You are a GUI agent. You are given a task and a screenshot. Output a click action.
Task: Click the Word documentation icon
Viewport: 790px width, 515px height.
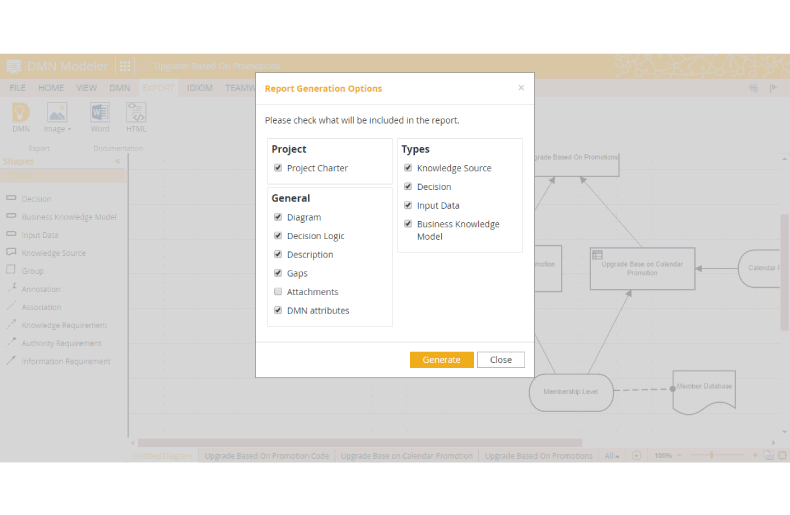(x=100, y=113)
